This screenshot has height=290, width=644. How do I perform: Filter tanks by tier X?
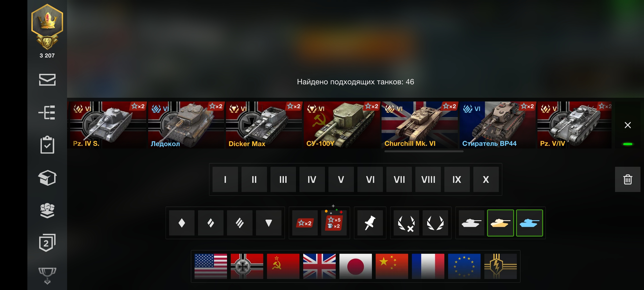tap(486, 179)
